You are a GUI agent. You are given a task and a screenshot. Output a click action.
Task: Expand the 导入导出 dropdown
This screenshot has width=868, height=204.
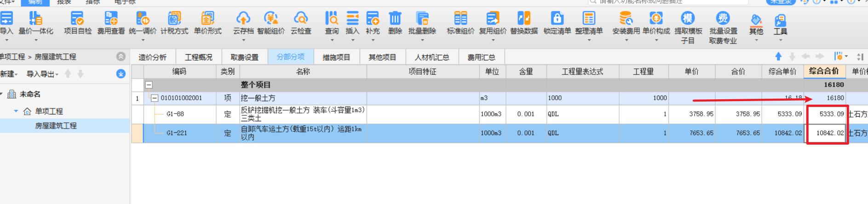click(x=42, y=74)
